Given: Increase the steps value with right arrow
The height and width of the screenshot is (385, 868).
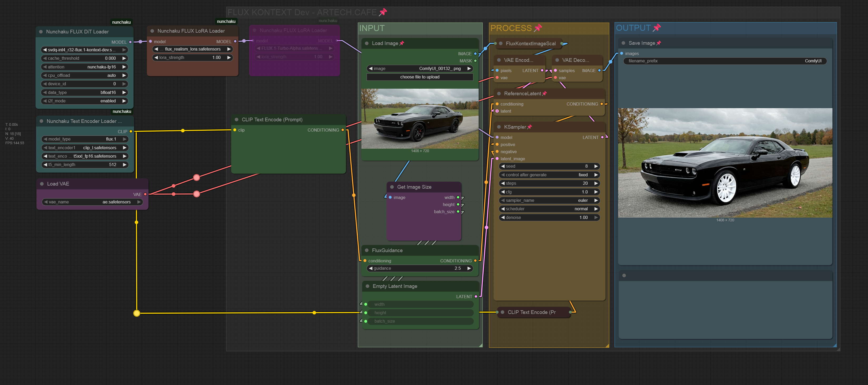Looking at the screenshot, I should point(596,183).
